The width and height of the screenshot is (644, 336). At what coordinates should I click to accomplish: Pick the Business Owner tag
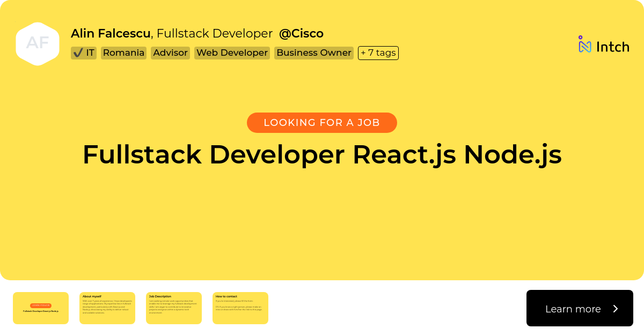tap(314, 53)
